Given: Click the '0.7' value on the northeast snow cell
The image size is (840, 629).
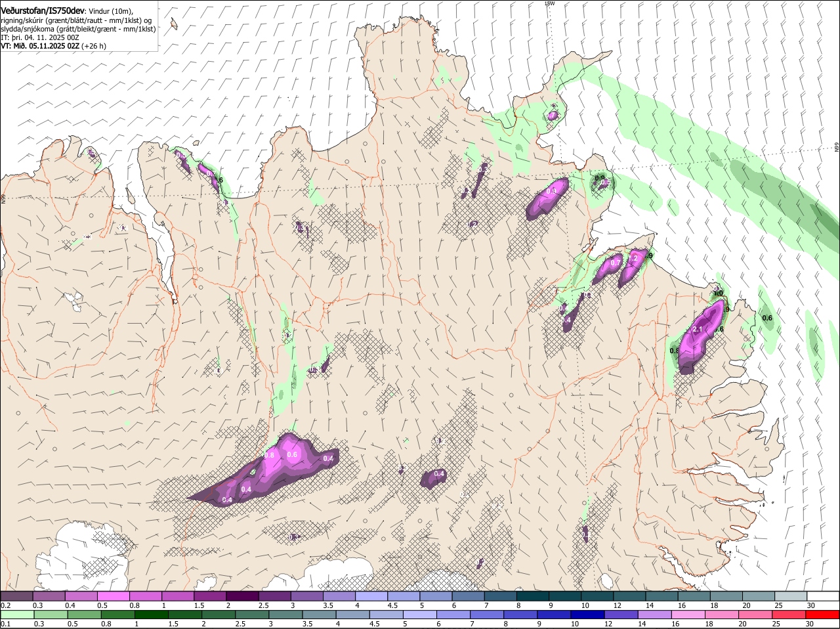Looking at the screenshot, I should point(616,263).
